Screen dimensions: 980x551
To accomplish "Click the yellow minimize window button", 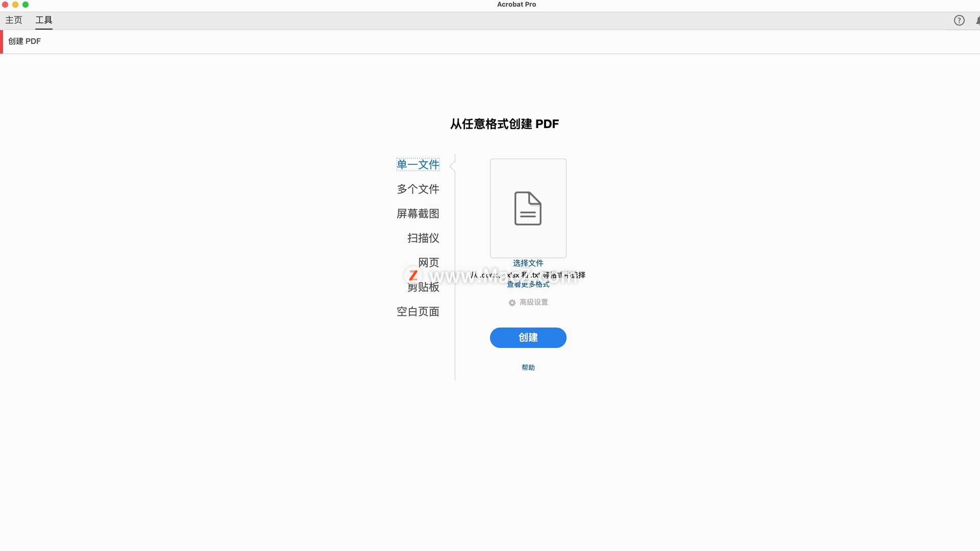I will point(15,5).
